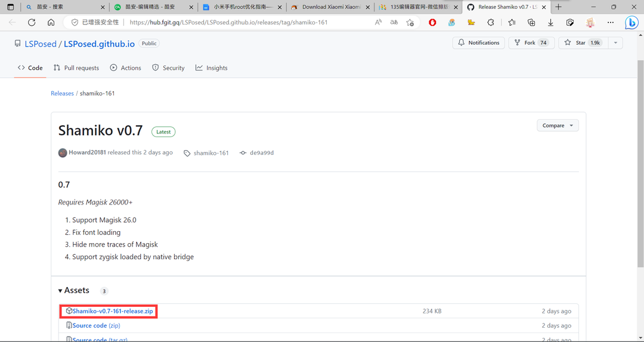Click Howard20181's avatar image
This screenshot has width=644, height=342.
63,153
